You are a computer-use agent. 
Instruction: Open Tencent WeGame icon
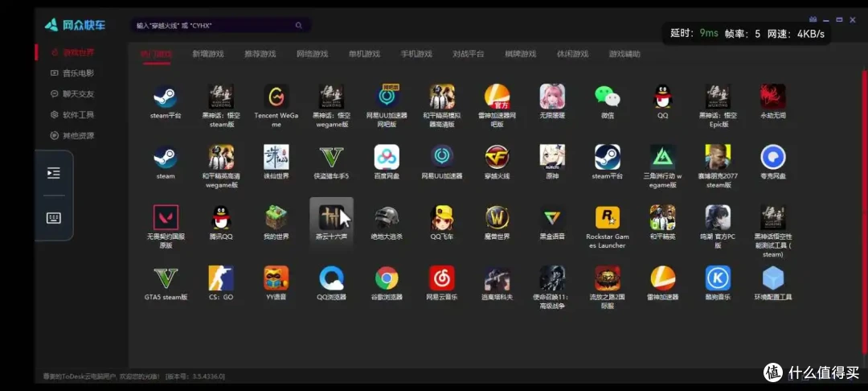coord(276,97)
